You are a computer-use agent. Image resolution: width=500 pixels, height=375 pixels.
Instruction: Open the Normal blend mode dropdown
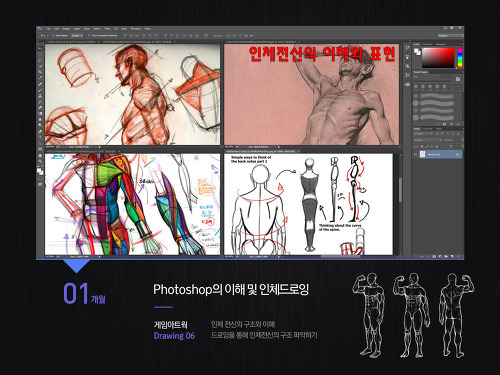428,140
